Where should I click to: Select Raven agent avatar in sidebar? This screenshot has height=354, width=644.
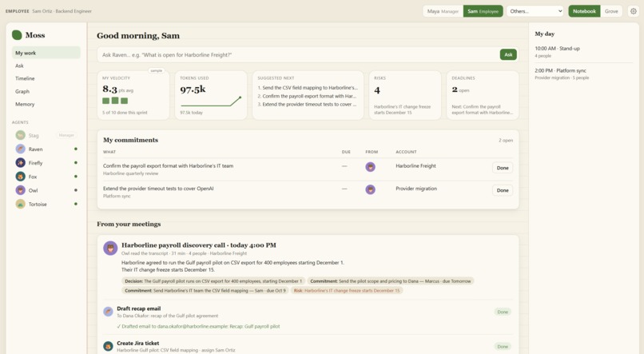pyautogui.click(x=21, y=149)
